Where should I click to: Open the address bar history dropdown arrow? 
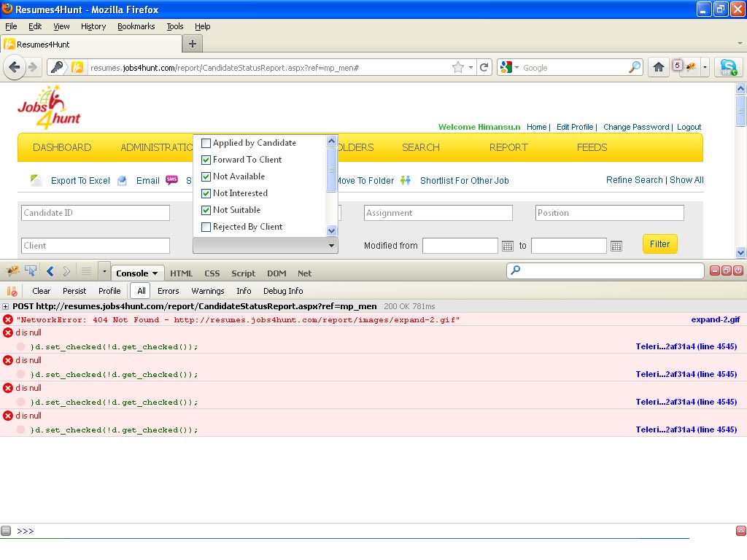point(471,68)
